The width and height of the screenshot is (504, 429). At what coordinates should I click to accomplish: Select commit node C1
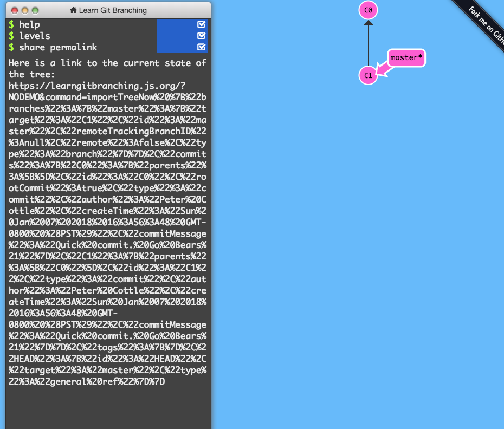(x=368, y=75)
